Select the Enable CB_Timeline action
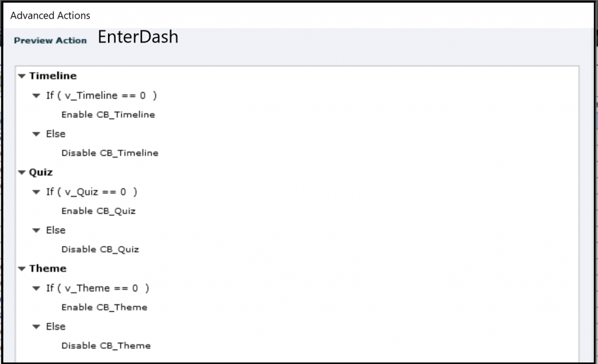Image resolution: width=598 pixels, height=364 pixels. [108, 115]
